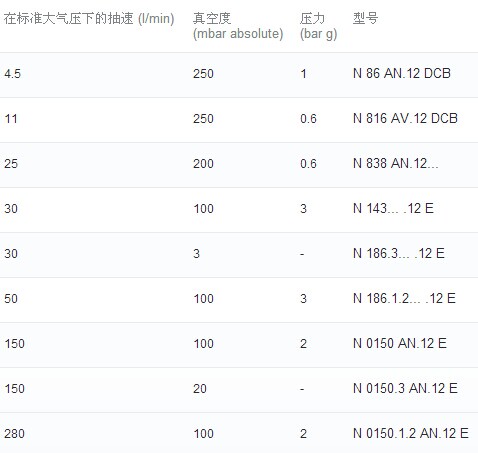Viewport: 478px width, 453px height.
Task: Click the 11 l/min flow rate cell
Action: [11, 119]
